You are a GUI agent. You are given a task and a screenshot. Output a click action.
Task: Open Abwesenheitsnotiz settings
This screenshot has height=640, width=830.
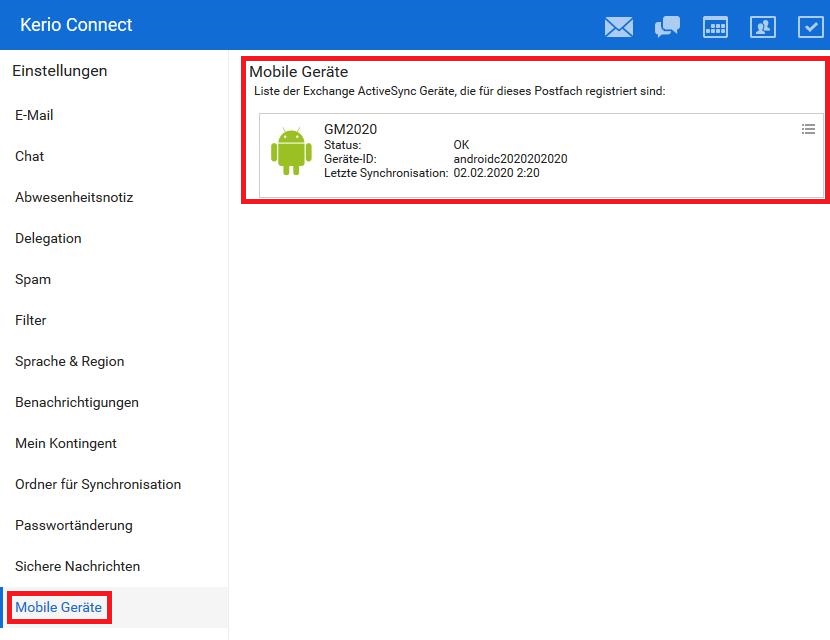[x=74, y=197]
